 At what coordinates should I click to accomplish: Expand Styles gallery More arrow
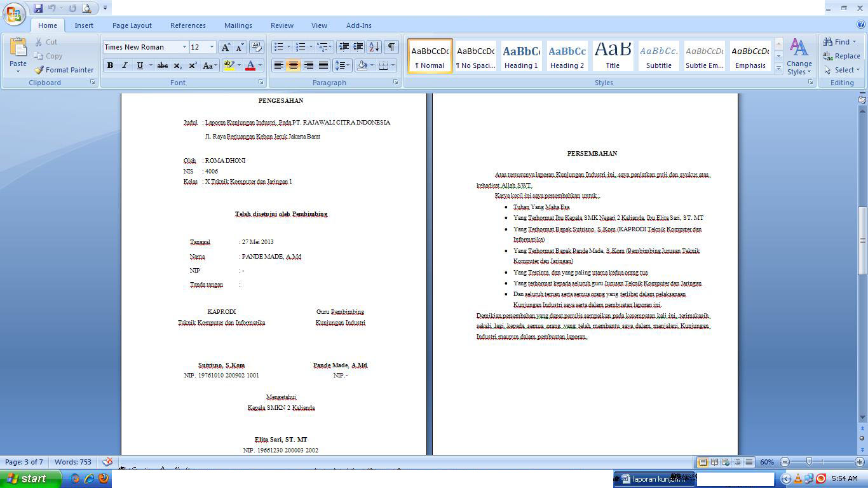click(779, 69)
